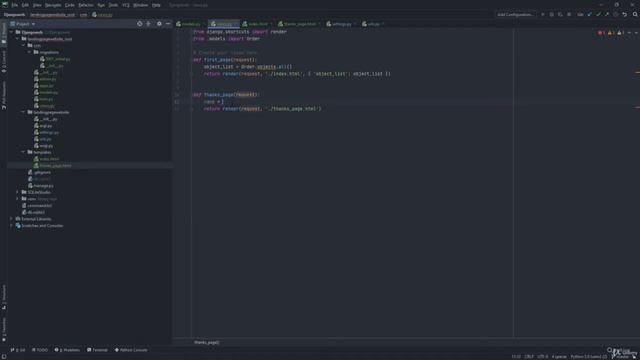640x360 pixels.
Task: Collapse the landingpagewebsite_root folder arrow
Action: tap(18, 39)
